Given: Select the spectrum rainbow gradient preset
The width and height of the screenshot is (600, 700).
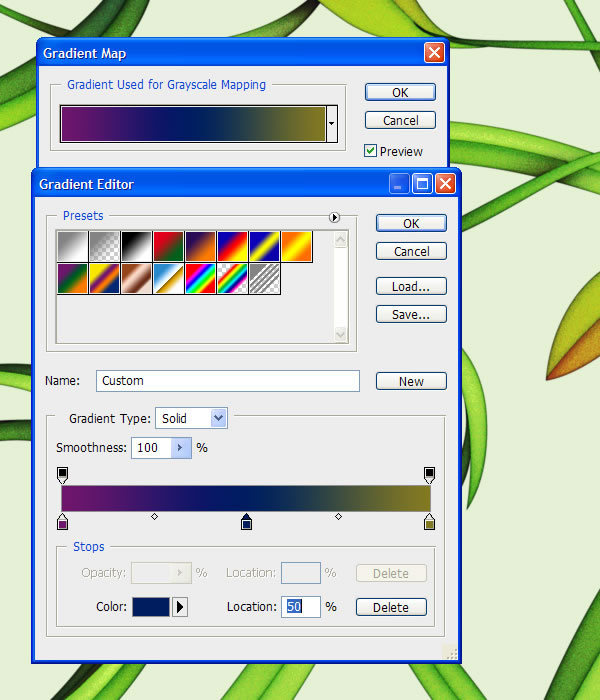Looking at the screenshot, I should point(200,279).
